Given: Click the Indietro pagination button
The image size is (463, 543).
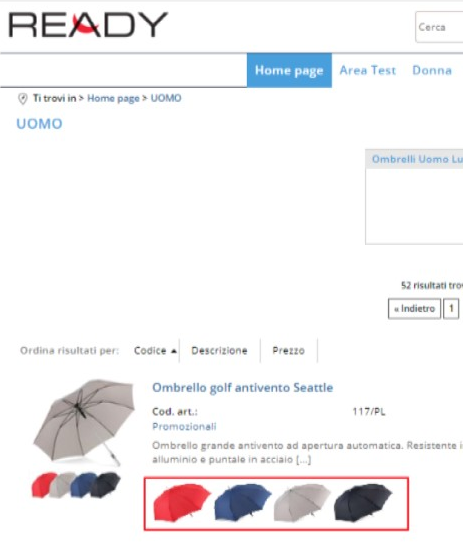Looking at the screenshot, I should click(415, 308).
